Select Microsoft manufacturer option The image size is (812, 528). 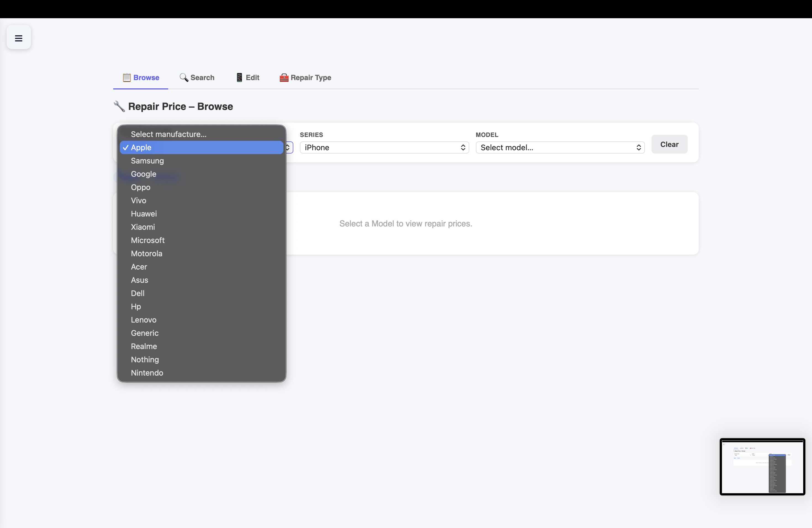202,241
